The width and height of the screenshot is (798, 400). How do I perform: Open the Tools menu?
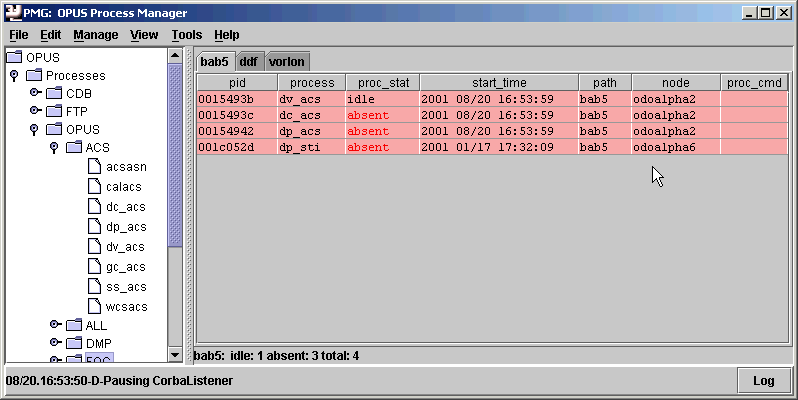(x=186, y=34)
